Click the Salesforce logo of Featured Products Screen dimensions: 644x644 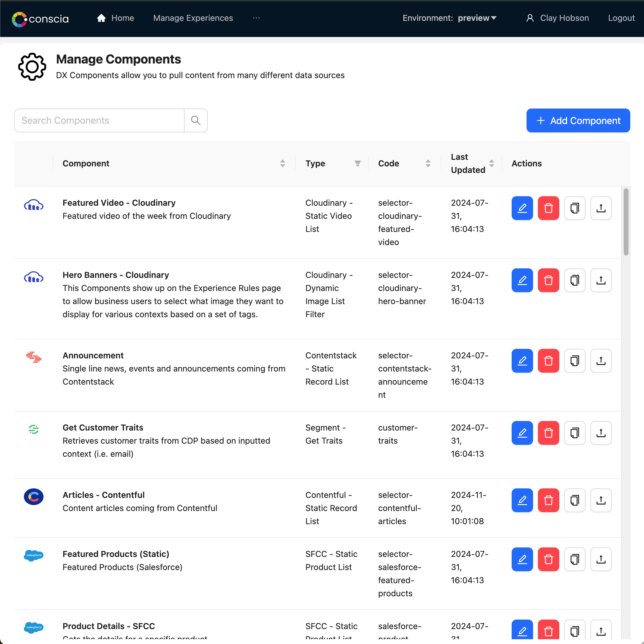click(x=34, y=555)
